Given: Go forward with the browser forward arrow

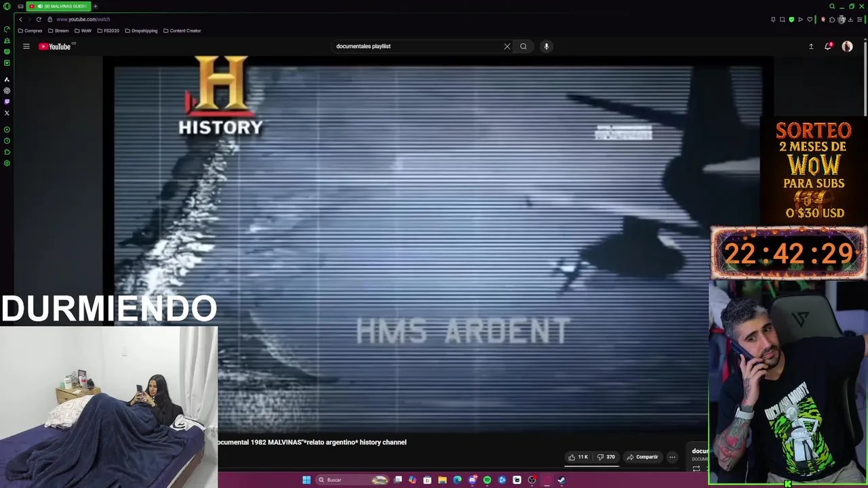Looking at the screenshot, I should coord(29,19).
